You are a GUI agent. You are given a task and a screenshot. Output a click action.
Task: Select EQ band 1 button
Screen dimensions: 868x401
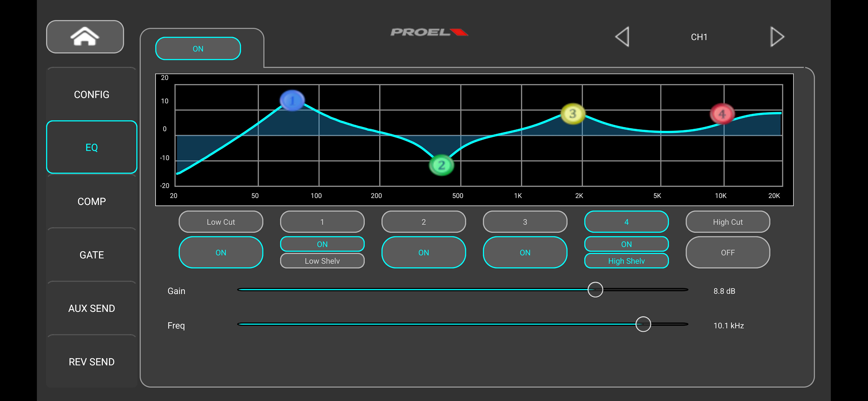point(322,222)
